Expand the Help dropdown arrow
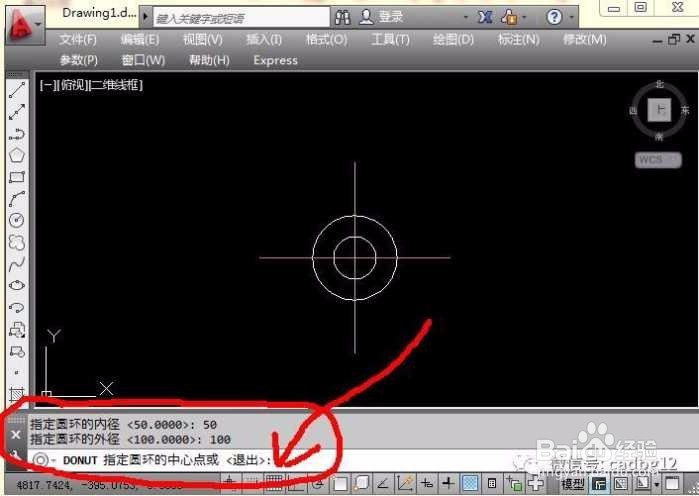The image size is (699, 496). coord(572,17)
